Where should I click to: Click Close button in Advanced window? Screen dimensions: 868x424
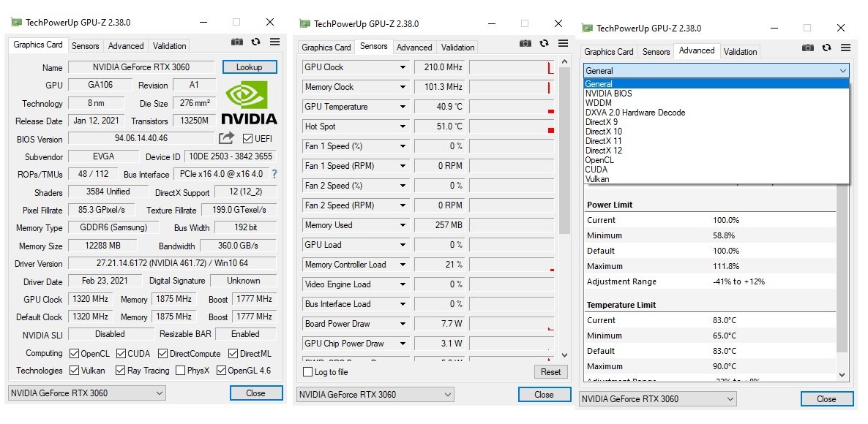pyautogui.click(x=826, y=398)
